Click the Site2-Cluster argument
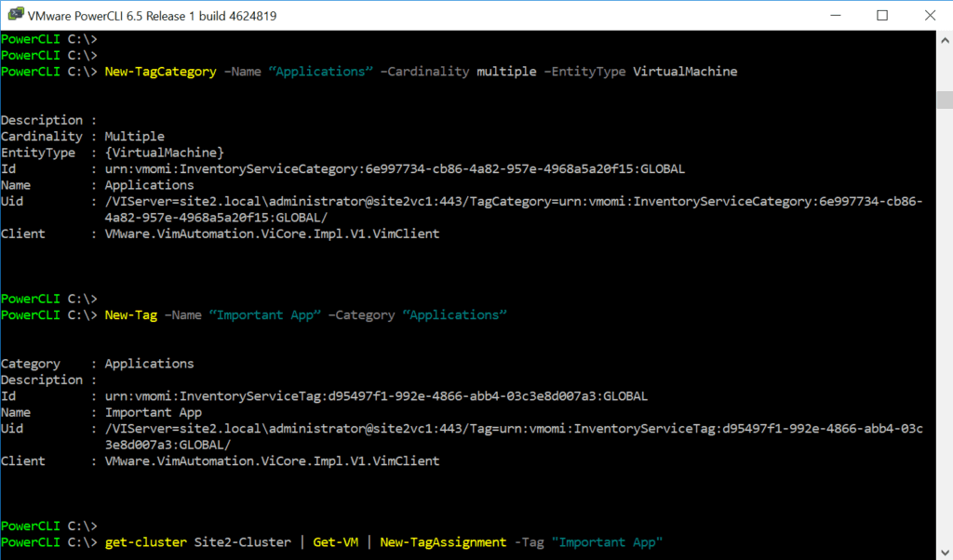The width and height of the screenshot is (953, 560). click(243, 542)
